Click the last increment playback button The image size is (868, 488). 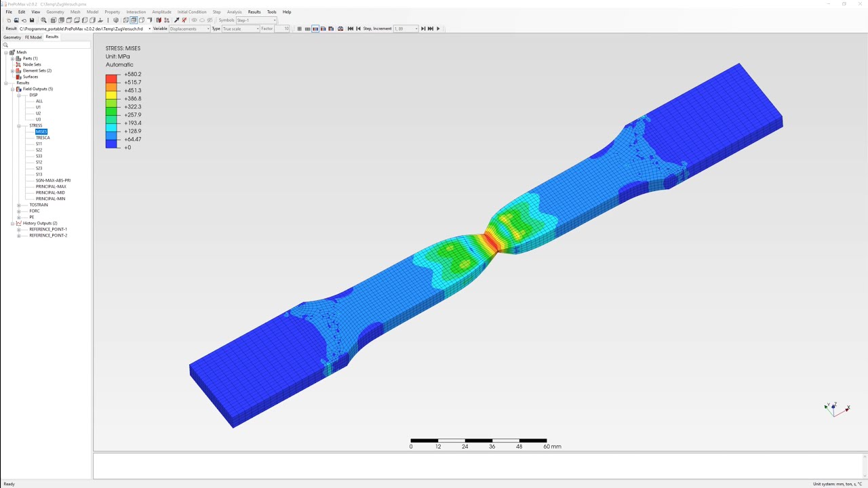431,28
